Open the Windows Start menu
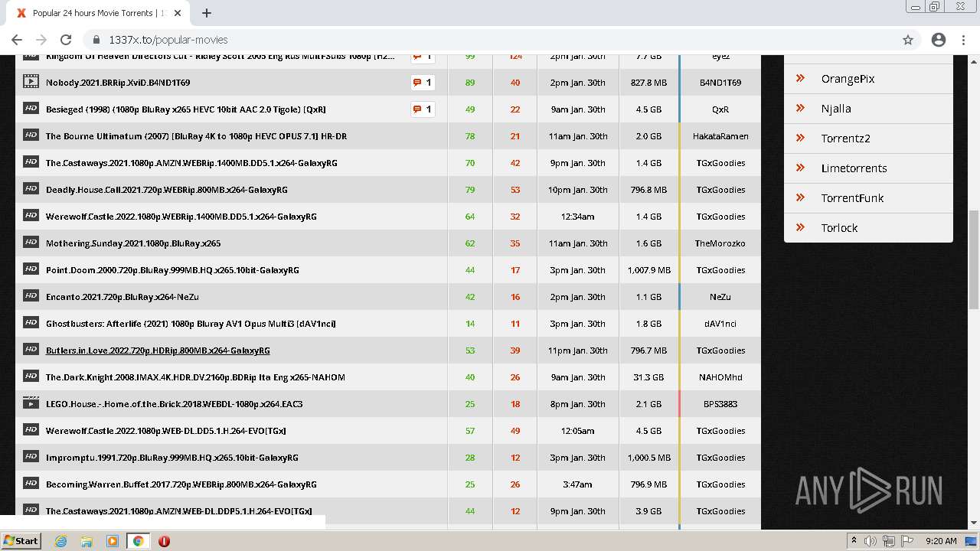This screenshot has width=980, height=551. click(x=21, y=540)
